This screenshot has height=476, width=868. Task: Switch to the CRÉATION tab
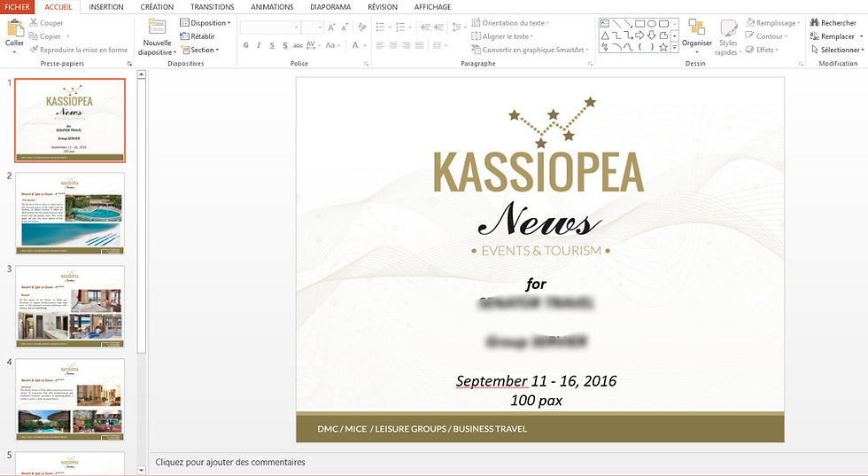(157, 7)
